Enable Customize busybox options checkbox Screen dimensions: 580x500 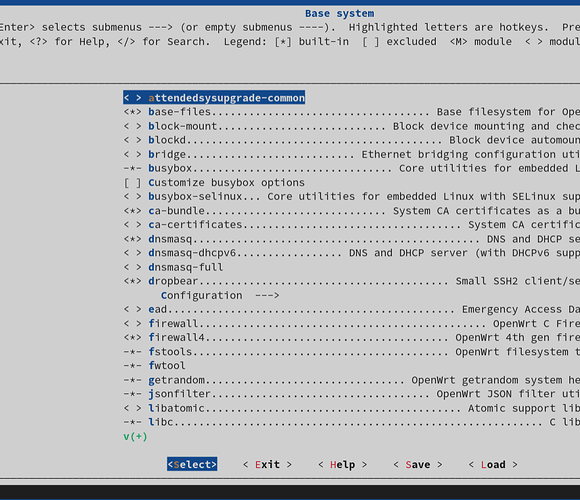(x=132, y=183)
